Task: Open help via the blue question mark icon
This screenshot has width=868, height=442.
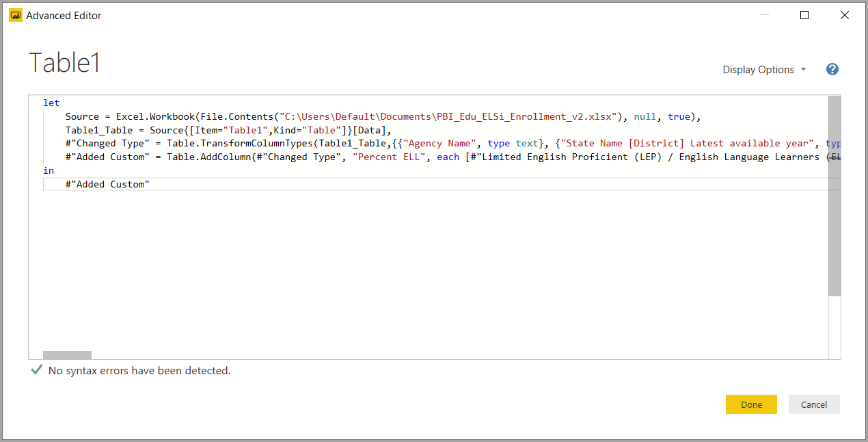Action: 832,69
